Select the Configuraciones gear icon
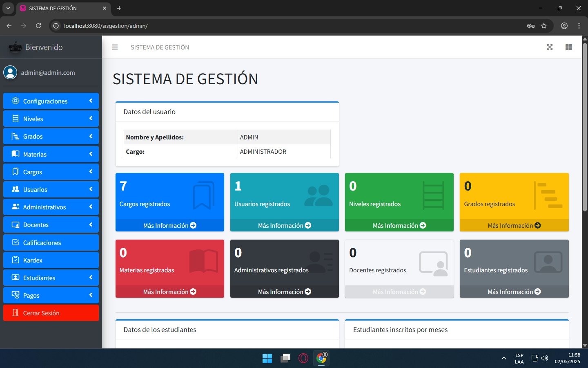 (15, 101)
